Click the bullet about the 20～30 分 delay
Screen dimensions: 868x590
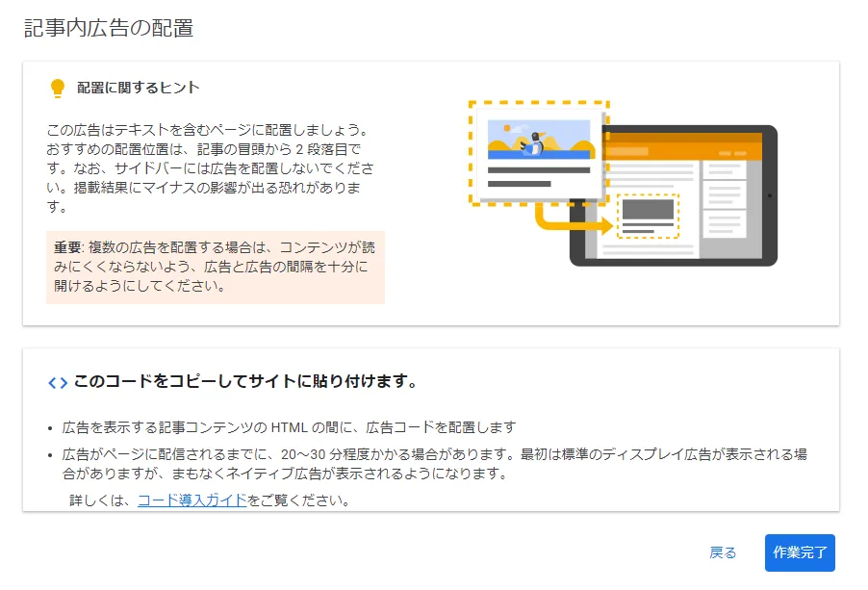433,464
